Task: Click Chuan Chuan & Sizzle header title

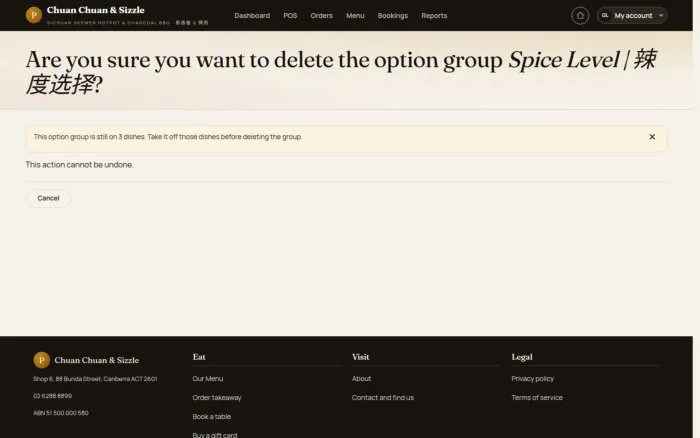Action: 96,10
